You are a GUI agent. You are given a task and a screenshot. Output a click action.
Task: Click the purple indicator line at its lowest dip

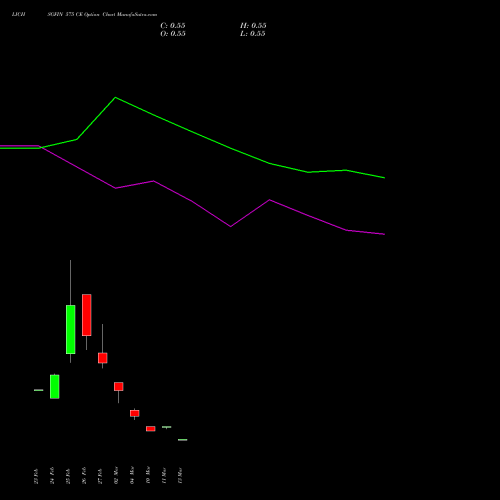[x=231, y=226]
